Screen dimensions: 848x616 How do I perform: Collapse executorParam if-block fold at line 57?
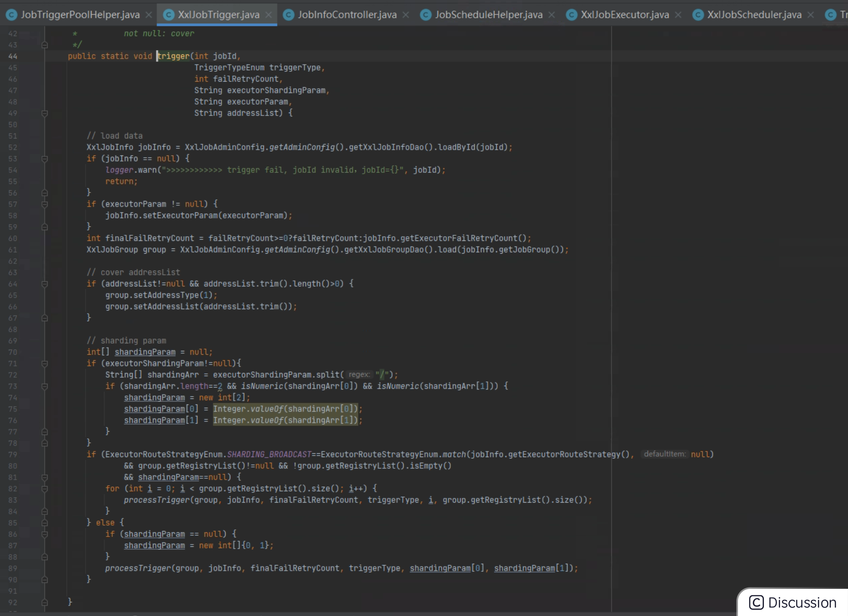click(x=45, y=204)
